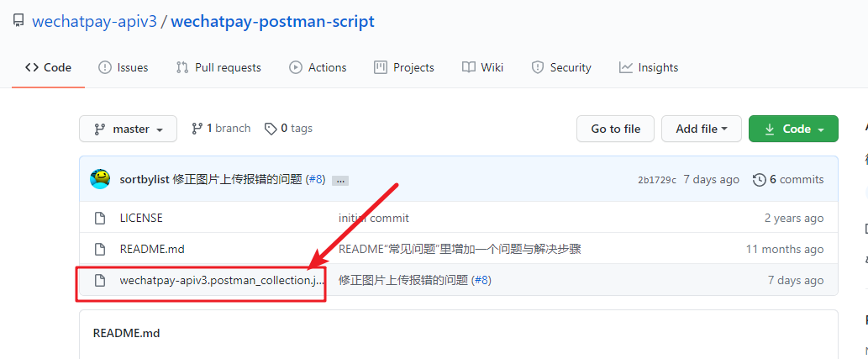Click the Wiki tab's book icon

click(469, 67)
